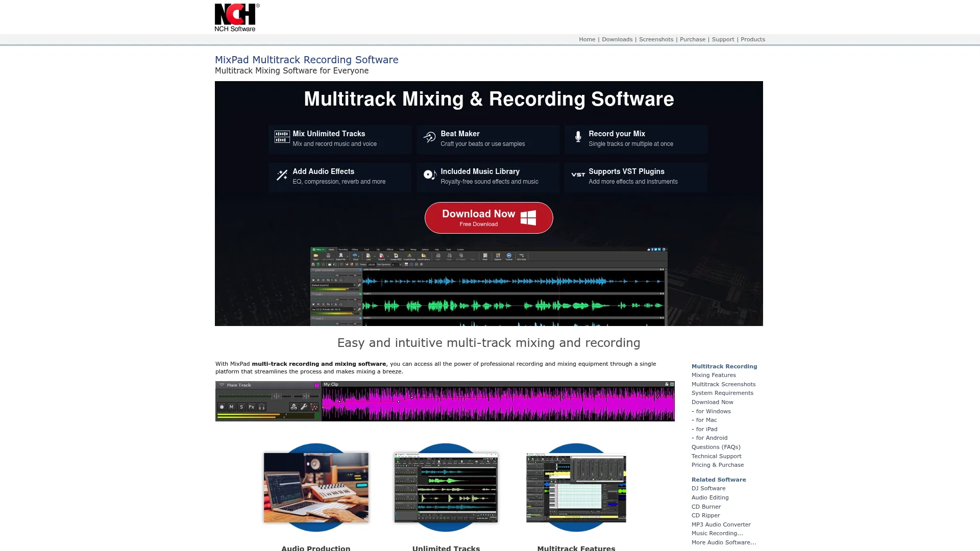The image size is (980, 551).
Task: Open the CD Burner related link
Action: point(706,507)
